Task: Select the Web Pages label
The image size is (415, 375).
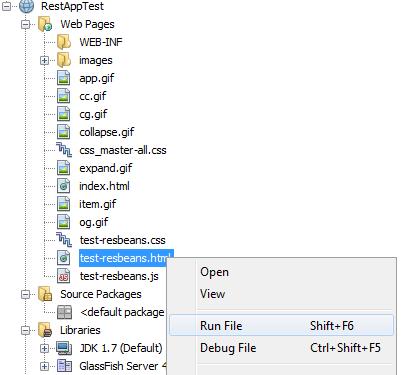Action: 87,24
